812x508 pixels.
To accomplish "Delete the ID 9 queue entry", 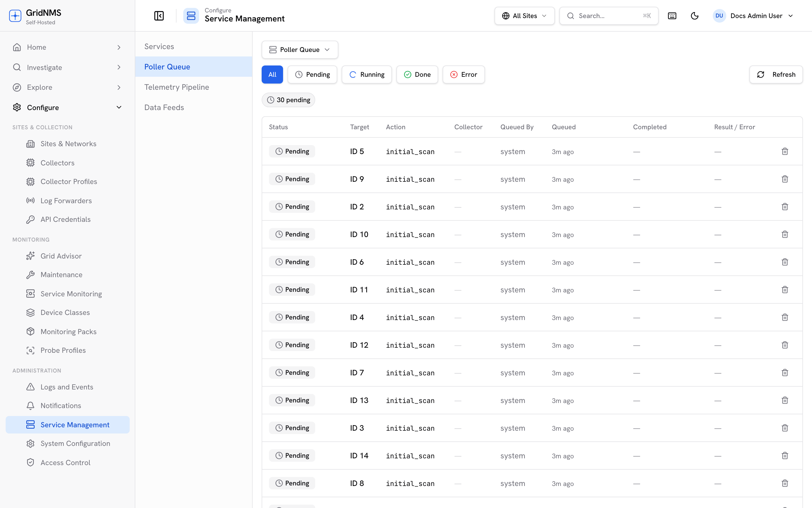I will click(x=785, y=179).
